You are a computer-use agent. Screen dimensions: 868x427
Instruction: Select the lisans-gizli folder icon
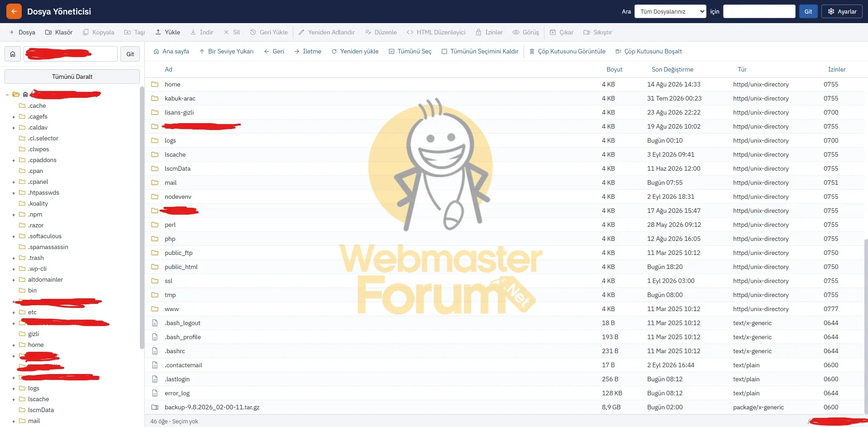(155, 112)
